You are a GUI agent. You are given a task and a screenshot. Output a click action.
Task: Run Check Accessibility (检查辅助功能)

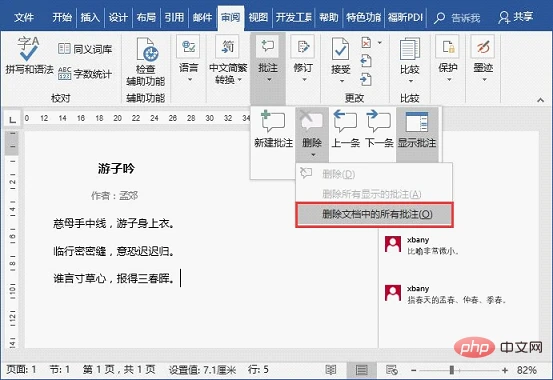pos(146,62)
